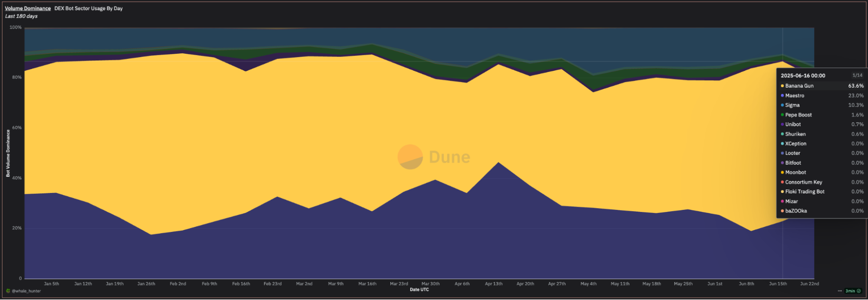
Task: Click the 1/14 tooltip page indicator
Action: tap(857, 75)
